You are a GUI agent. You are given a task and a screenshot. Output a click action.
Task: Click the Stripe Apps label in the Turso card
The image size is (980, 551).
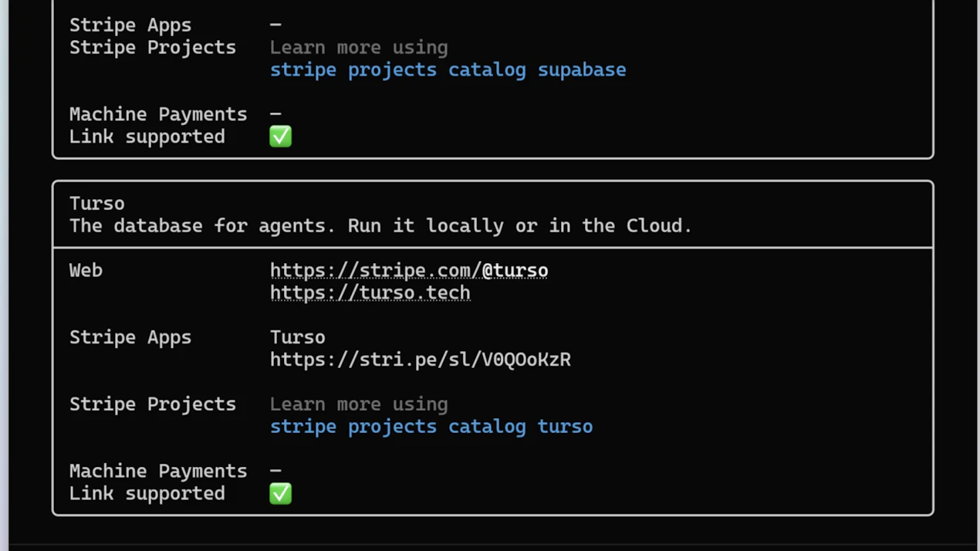(x=130, y=338)
